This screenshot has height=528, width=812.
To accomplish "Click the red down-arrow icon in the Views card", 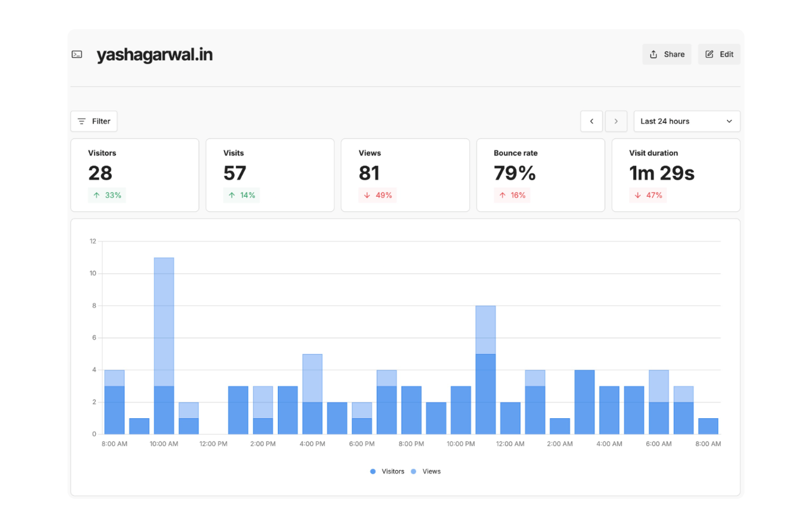I will coord(366,195).
